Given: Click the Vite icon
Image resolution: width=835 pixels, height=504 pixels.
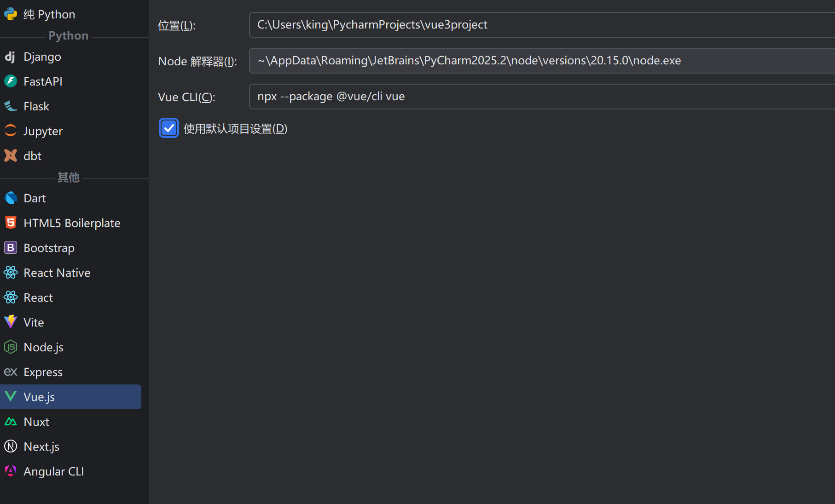Looking at the screenshot, I should click(11, 322).
